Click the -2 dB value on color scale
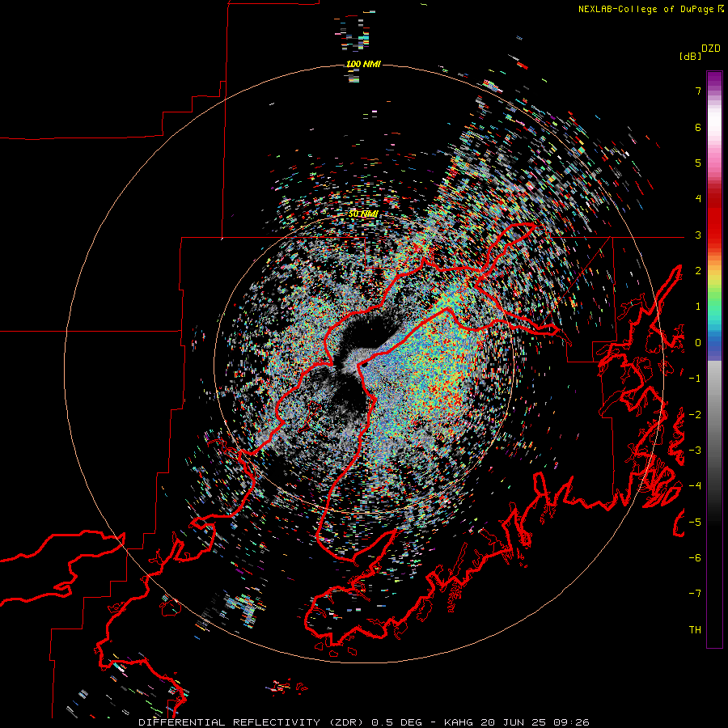 tap(695, 415)
